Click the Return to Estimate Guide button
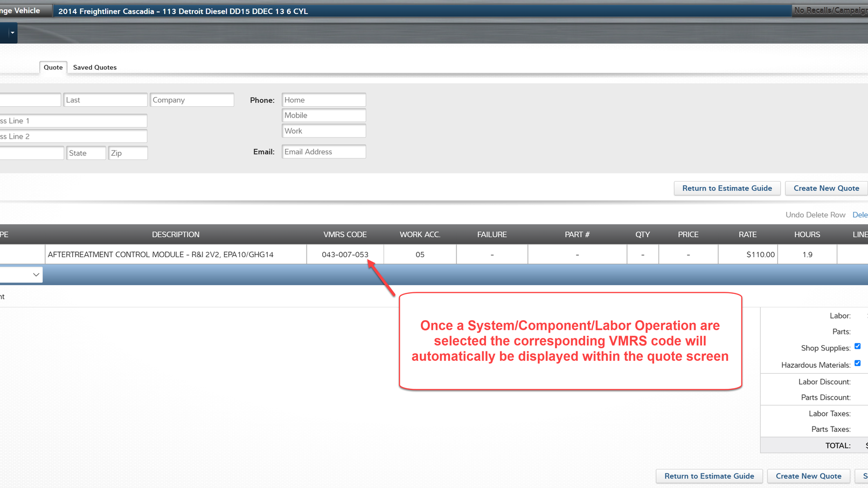This screenshot has width=868, height=488. [727, 188]
